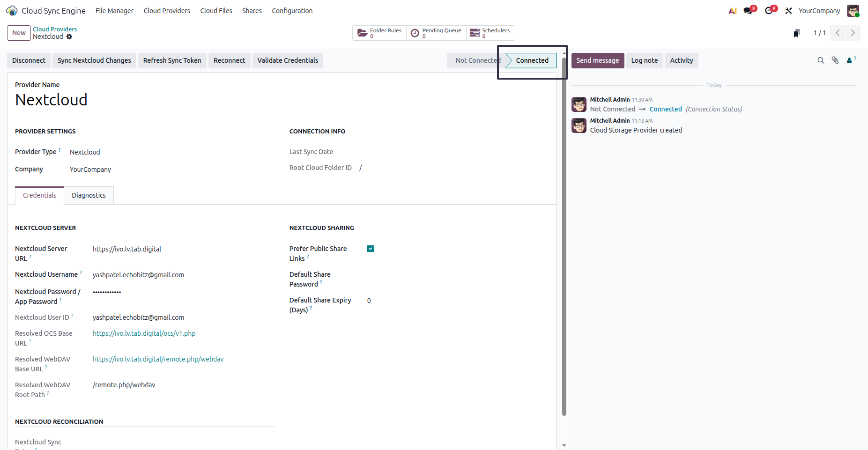Image resolution: width=868 pixels, height=450 pixels.
Task: Click the Reconnect button
Action: tap(230, 60)
